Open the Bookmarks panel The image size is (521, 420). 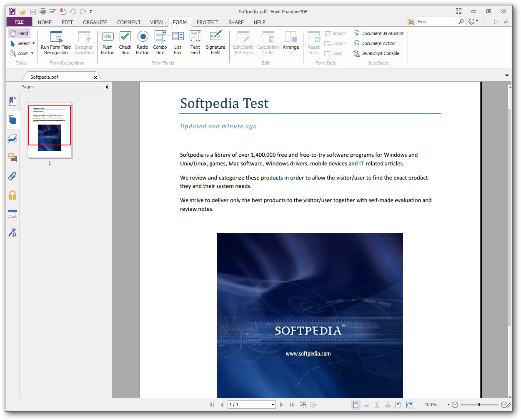click(x=13, y=101)
